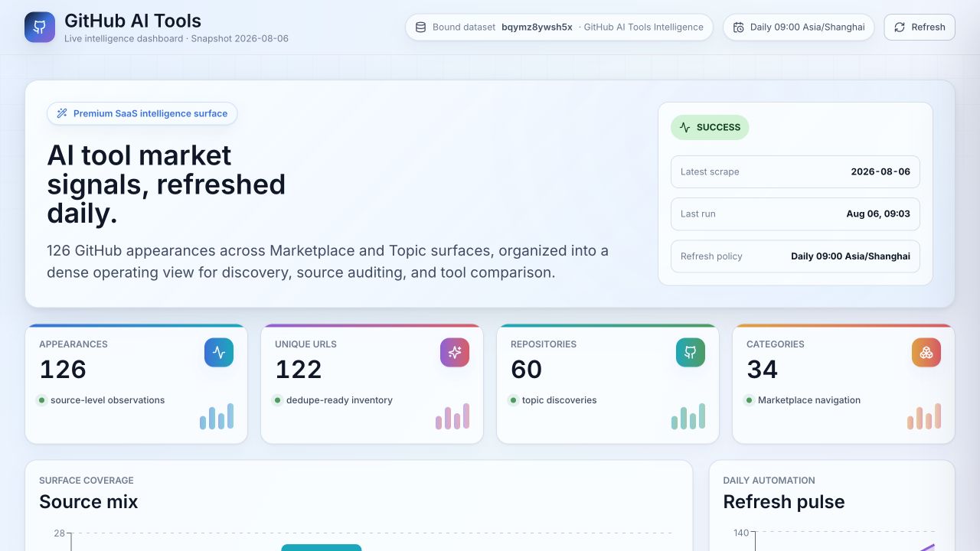Click the teal mini bar chart on Repositories
Viewport: 980px width, 551px height.
pyautogui.click(x=688, y=416)
